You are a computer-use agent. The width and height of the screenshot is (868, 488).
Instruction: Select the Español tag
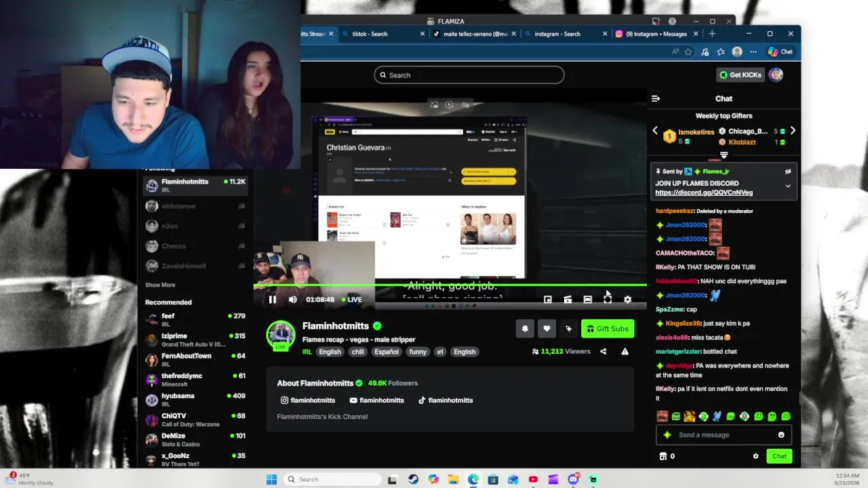pyautogui.click(x=387, y=352)
